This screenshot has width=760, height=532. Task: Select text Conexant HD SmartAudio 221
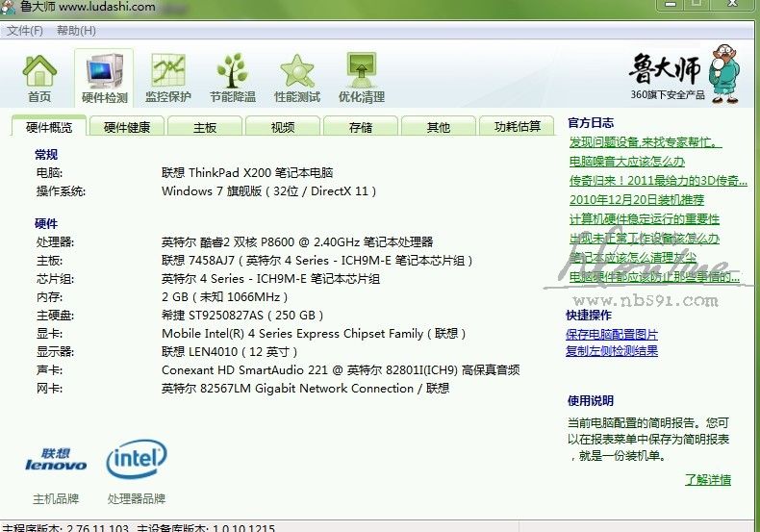coord(244,370)
